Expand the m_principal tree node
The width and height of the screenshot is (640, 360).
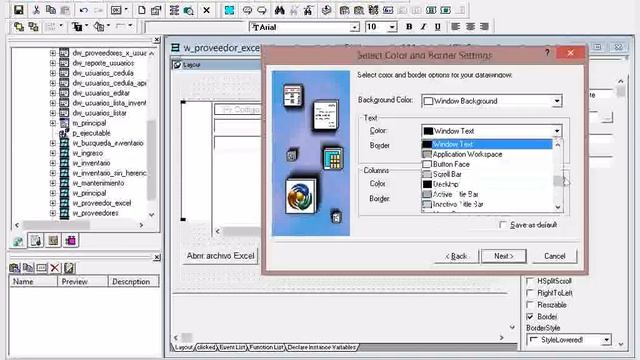pyautogui.click(x=53, y=123)
